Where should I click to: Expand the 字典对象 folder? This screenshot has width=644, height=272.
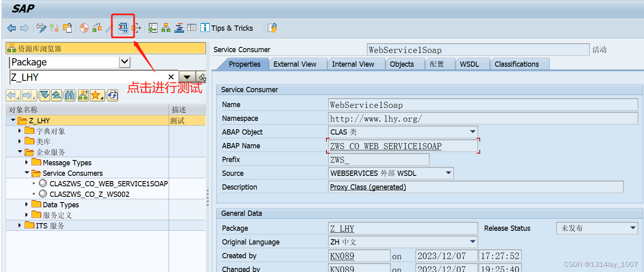19,131
